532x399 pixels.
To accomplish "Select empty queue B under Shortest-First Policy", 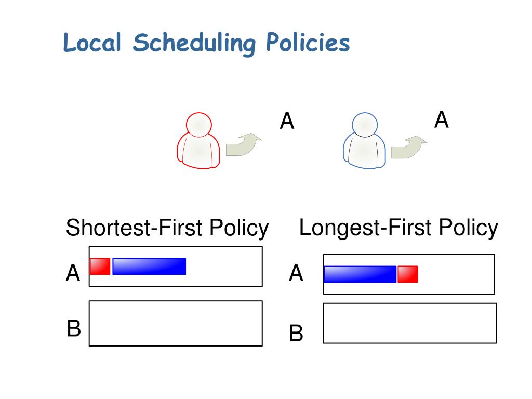I will pos(176,323).
